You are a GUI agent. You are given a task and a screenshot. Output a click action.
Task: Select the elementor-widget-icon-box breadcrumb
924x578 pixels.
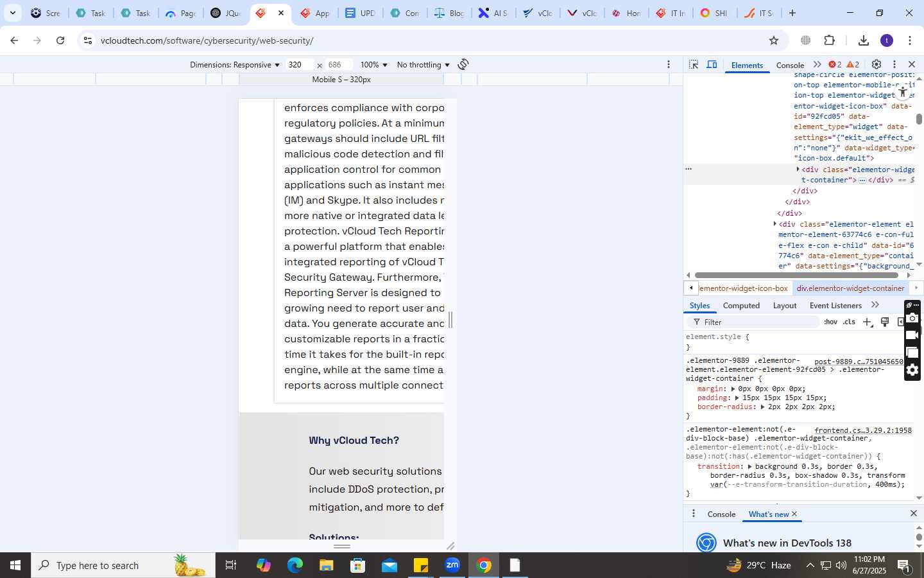pos(744,288)
